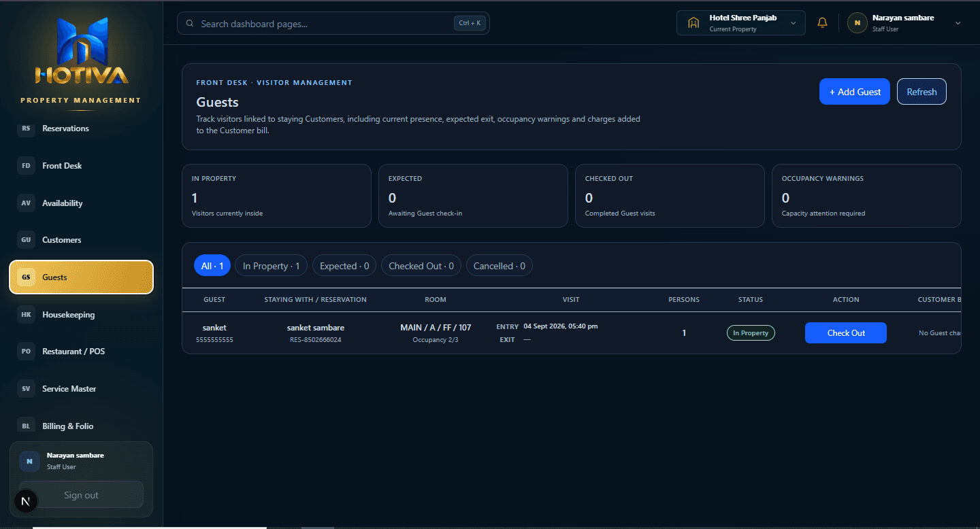The width and height of the screenshot is (980, 529).
Task: Focus the search dashboard pages field
Action: click(x=333, y=24)
